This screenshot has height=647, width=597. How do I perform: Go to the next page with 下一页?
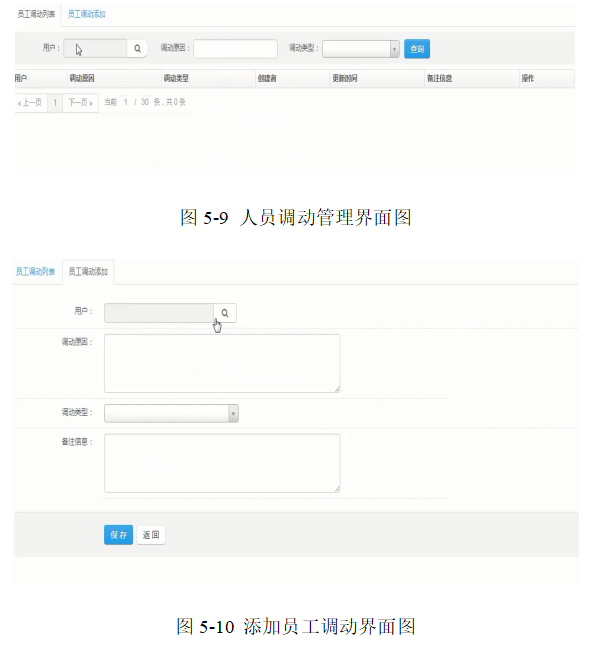80,102
